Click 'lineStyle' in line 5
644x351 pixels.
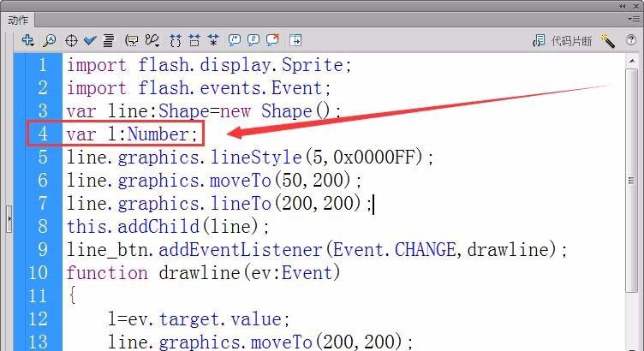click(256, 158)
